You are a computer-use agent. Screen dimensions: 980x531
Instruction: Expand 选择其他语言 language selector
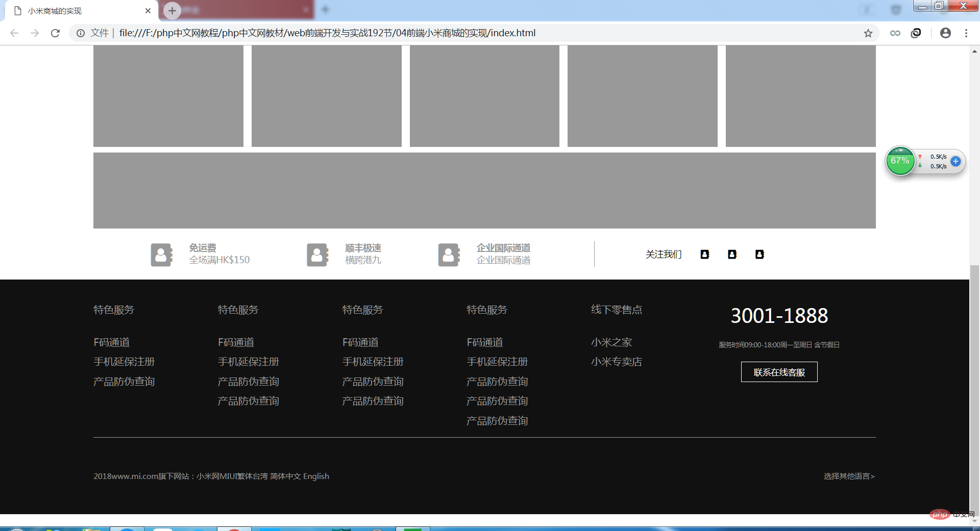(x=849, y=476)
